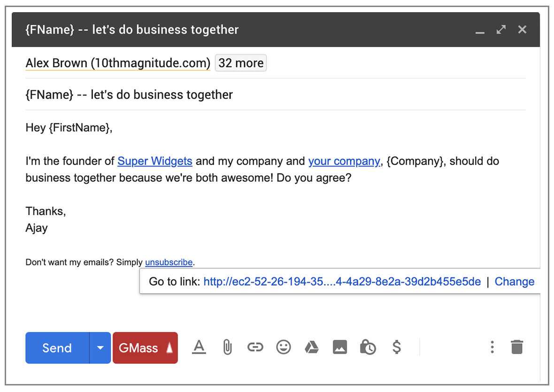Click the insert link icon
Image resolution: width=554 pixels, height=392 pixels.
255,347
